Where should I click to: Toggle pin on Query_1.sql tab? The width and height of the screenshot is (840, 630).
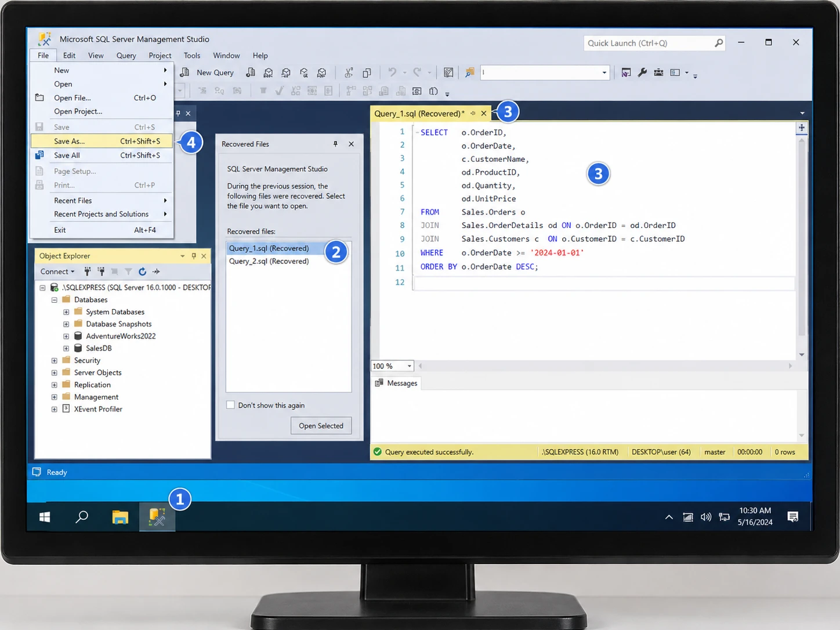point(473,114)
